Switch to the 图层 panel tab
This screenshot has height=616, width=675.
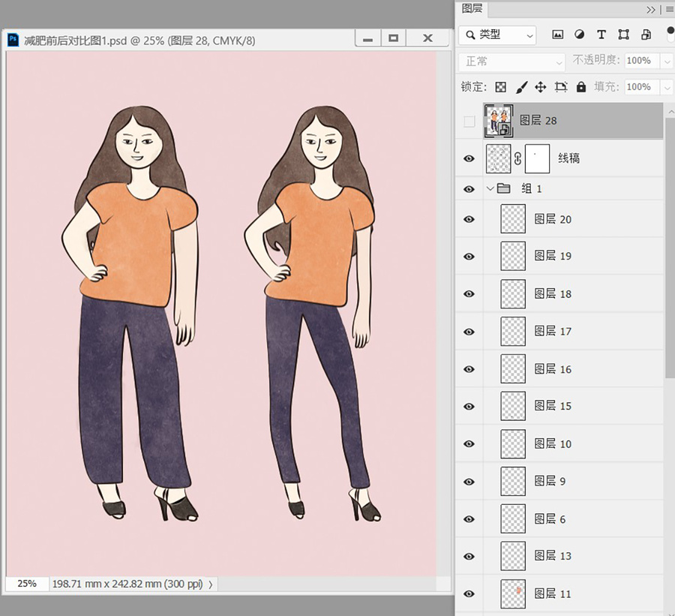pyautogui.click(x=472, y=8)
